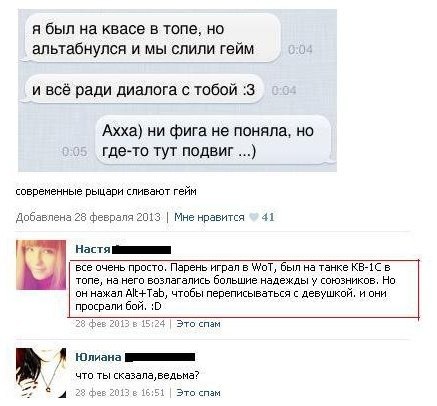The image size is (437, 406).
Task: Click the date "Добавлена 28 февраля 2013"
Action: pos(88,217)
